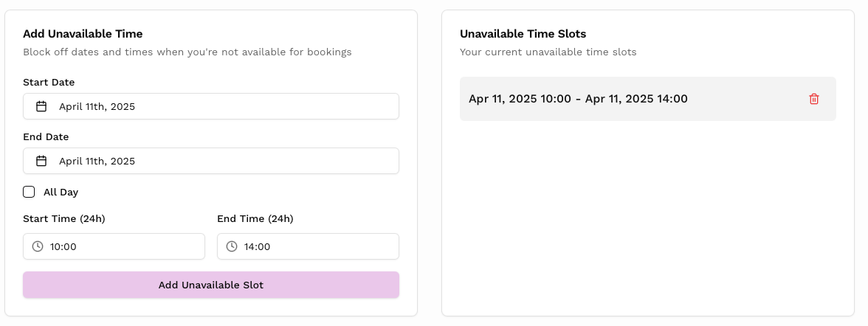Enable the All Day checkbox
The height and width of the screenshot is (326, 868).
coord(29,192)
